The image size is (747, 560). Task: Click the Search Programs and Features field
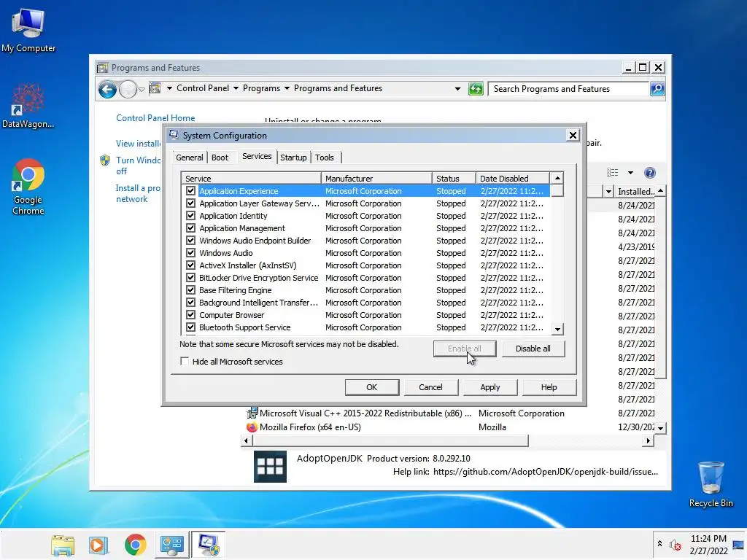[x=569, y=88]
